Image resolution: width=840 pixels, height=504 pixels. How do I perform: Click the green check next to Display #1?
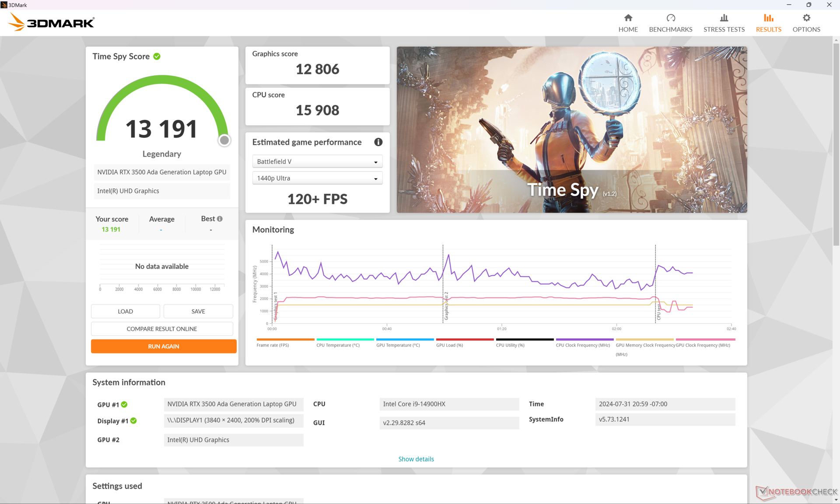pos(133,421)
